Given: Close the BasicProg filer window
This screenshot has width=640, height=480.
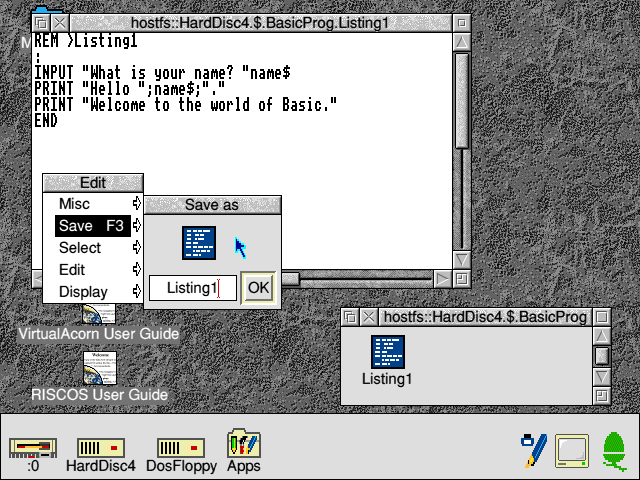Looking at the screenshot, I should click(x=369, y=317).
